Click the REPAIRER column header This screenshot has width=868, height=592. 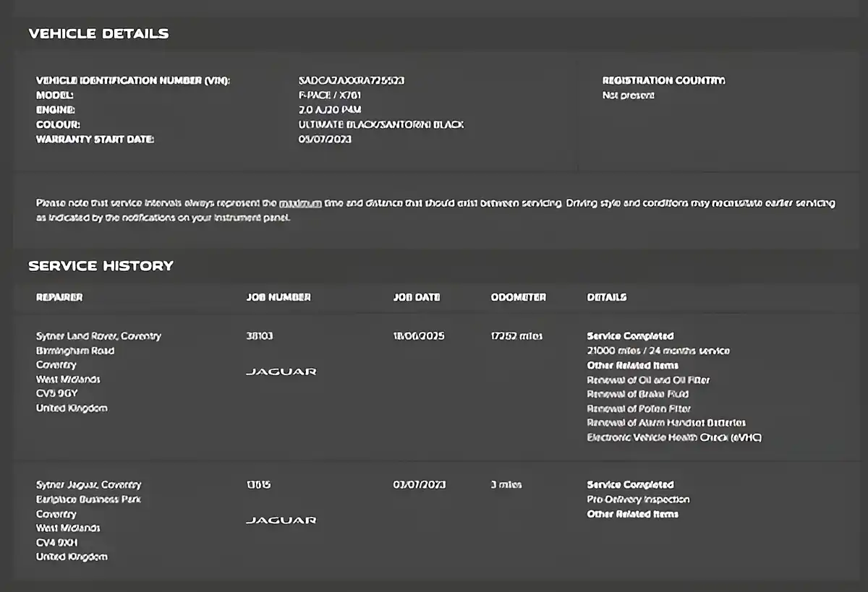click(x=59, y=297)
